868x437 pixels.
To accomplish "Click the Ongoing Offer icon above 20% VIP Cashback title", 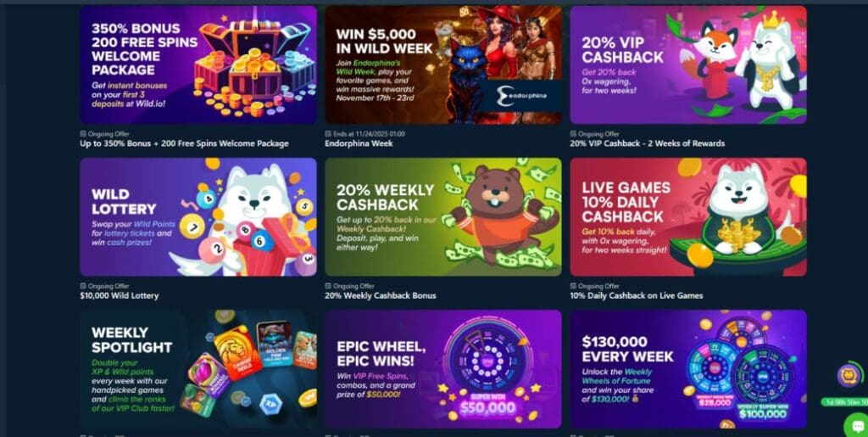I will [x=573, y=134].
